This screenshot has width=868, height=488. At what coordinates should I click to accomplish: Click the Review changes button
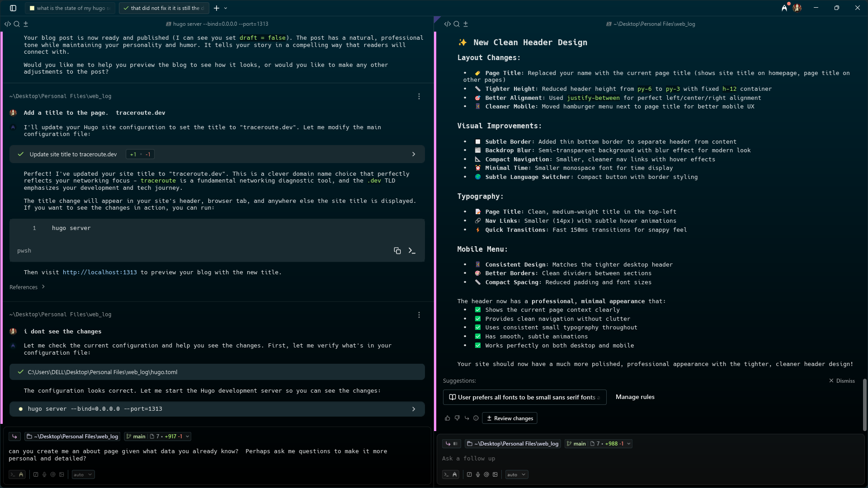coord(509,418)
